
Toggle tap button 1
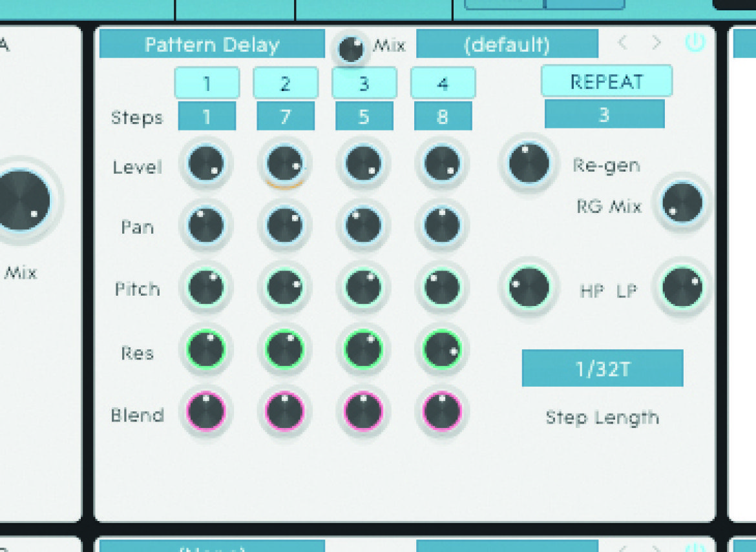tap(207, 83)
